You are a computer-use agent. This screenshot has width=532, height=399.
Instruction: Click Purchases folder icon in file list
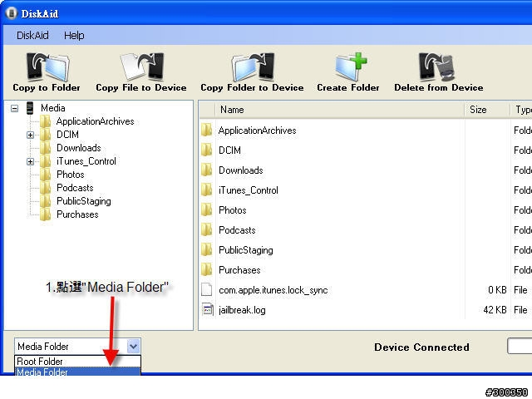[207, 270]
